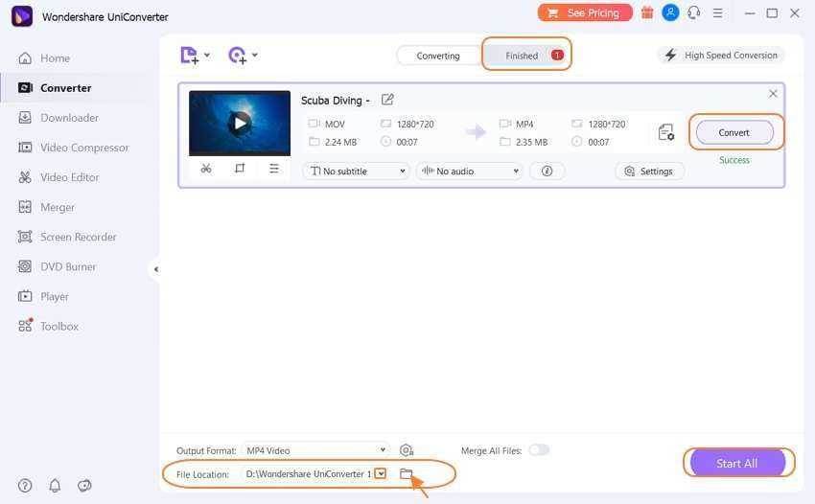Click the scissors trim icon
815x504 pixels.
[206, 169]
